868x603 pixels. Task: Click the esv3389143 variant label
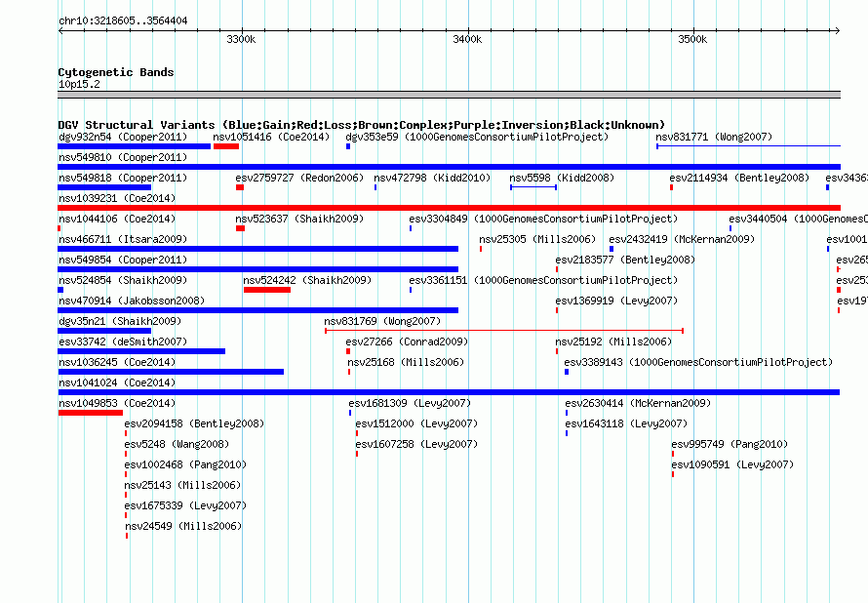(698, 362)
